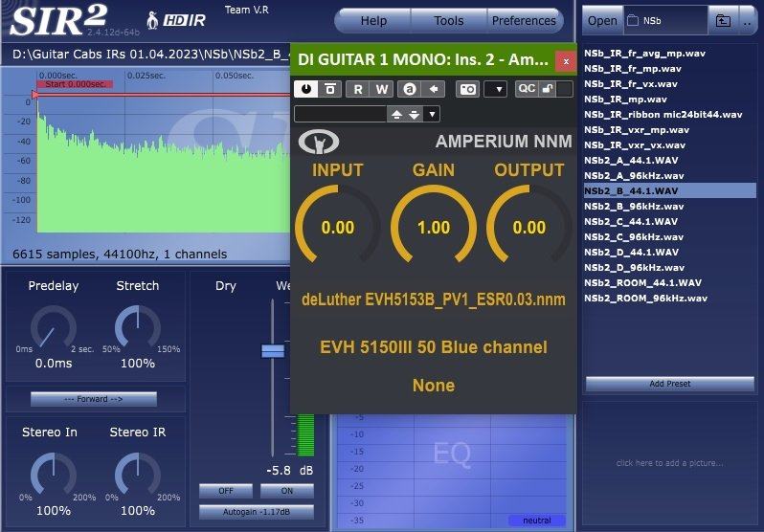This screenshot has width=764, height=532.
Task: Click the INPUT knob showing 0.00
Action: point(338,227)
